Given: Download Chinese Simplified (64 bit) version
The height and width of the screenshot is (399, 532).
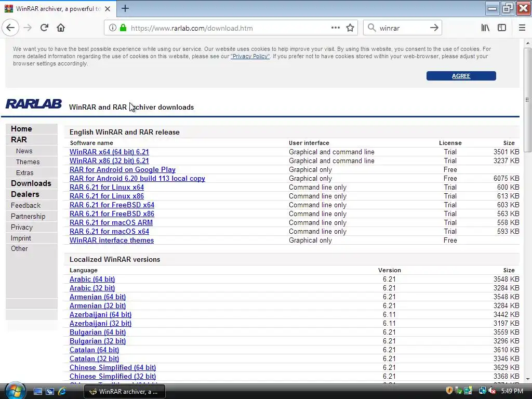Looking at the screenshot, I should [113, 367].
